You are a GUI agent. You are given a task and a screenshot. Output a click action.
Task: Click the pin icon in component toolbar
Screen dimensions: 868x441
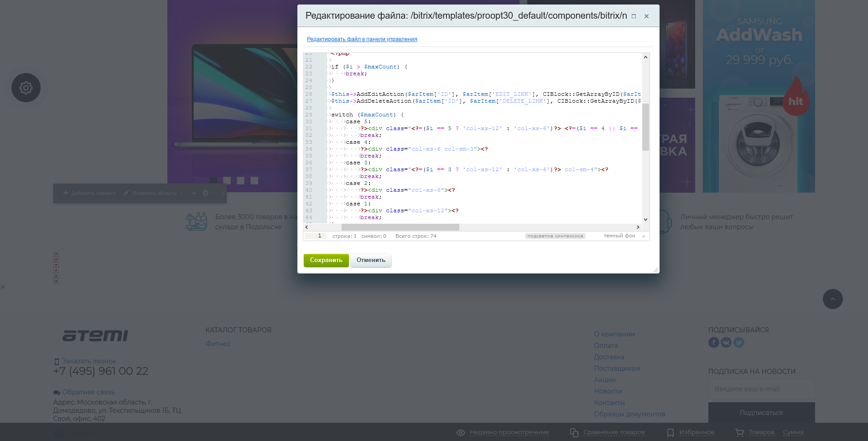tap(193, 193)
